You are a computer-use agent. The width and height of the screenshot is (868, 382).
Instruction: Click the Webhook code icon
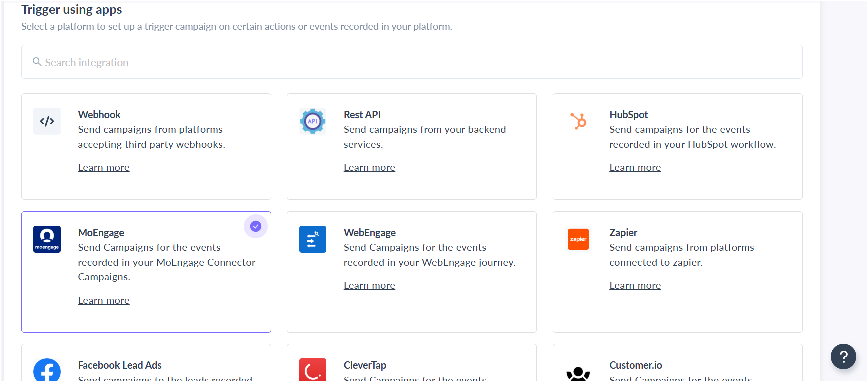(47, 121)
